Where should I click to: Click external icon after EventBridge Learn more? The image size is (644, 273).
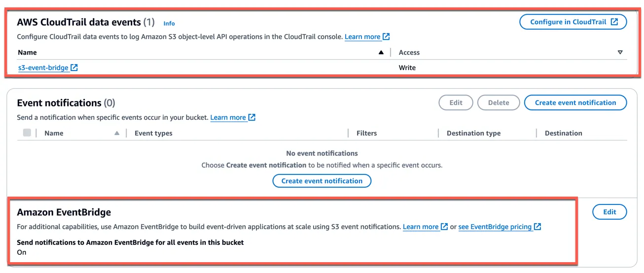click(444, 227)
